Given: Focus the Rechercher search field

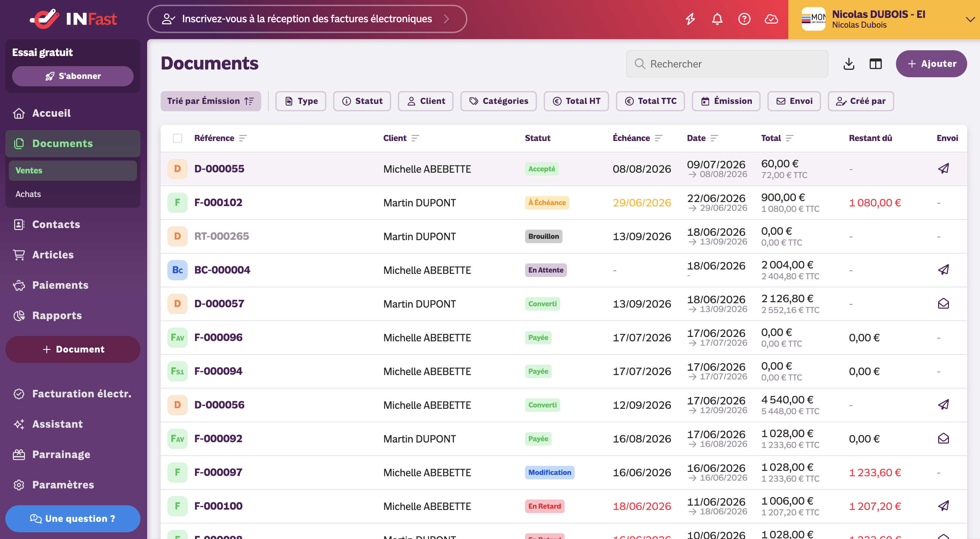Looking at the screenshot, I should [727, 63].
